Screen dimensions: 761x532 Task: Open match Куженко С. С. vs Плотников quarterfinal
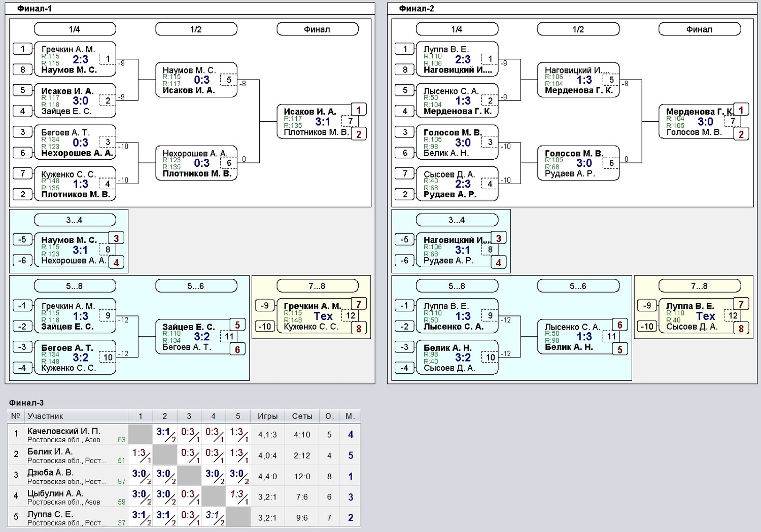click(75, 184)
